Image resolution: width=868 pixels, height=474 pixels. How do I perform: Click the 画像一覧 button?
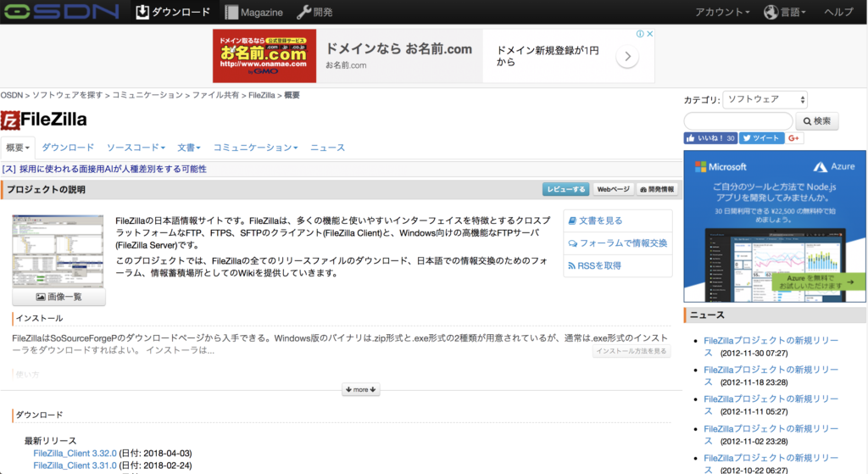click(58, 298)
